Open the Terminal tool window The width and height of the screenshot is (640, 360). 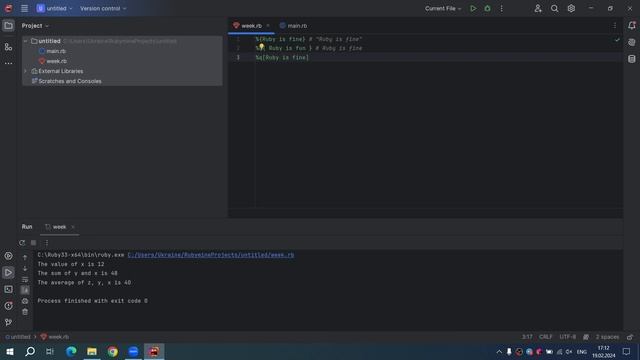click(8, 289)
